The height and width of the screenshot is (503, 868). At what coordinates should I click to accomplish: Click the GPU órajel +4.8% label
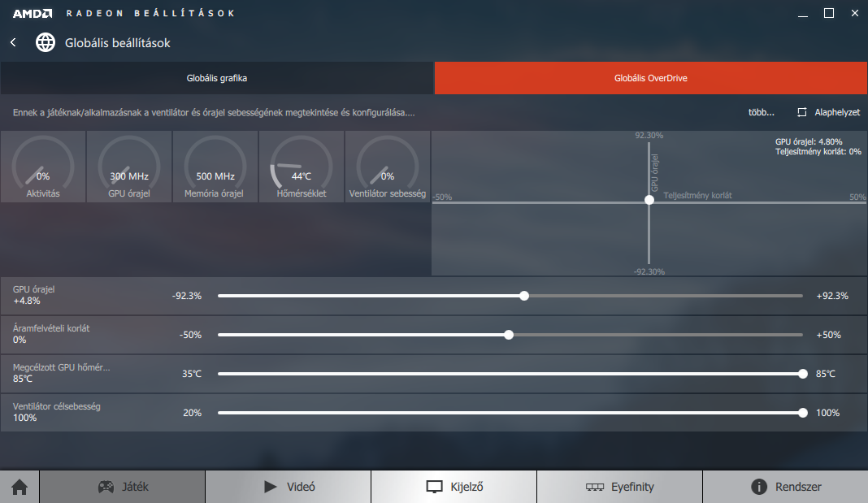(x=34, y=296)
